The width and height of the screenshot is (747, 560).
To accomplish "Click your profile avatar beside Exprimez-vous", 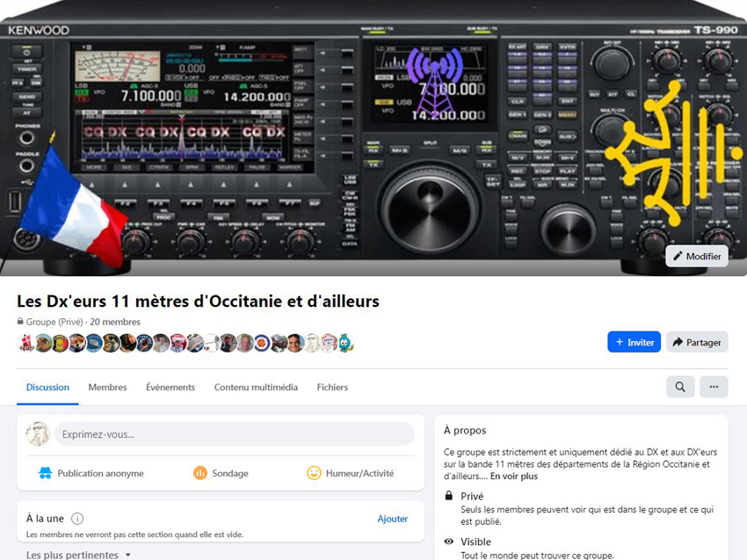I will pyautogui.click(x=38, y=433).
